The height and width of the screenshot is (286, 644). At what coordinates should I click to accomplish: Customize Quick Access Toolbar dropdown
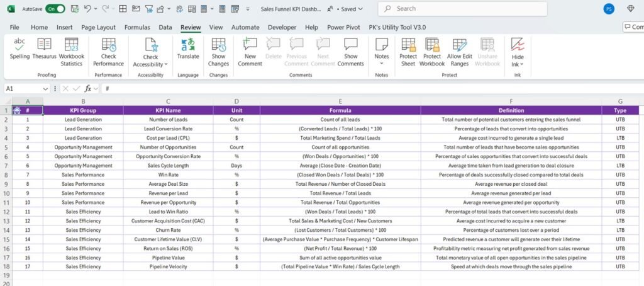247,9
